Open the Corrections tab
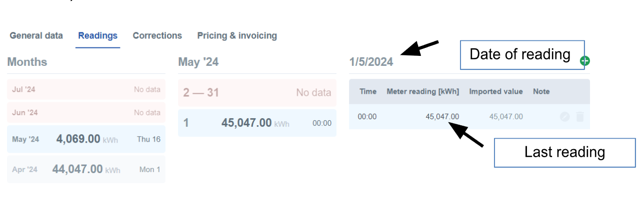 click(157, 36)
